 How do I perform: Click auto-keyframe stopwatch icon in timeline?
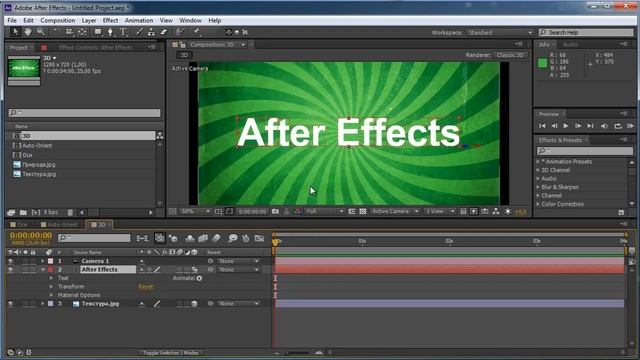[x=246, y=238]
